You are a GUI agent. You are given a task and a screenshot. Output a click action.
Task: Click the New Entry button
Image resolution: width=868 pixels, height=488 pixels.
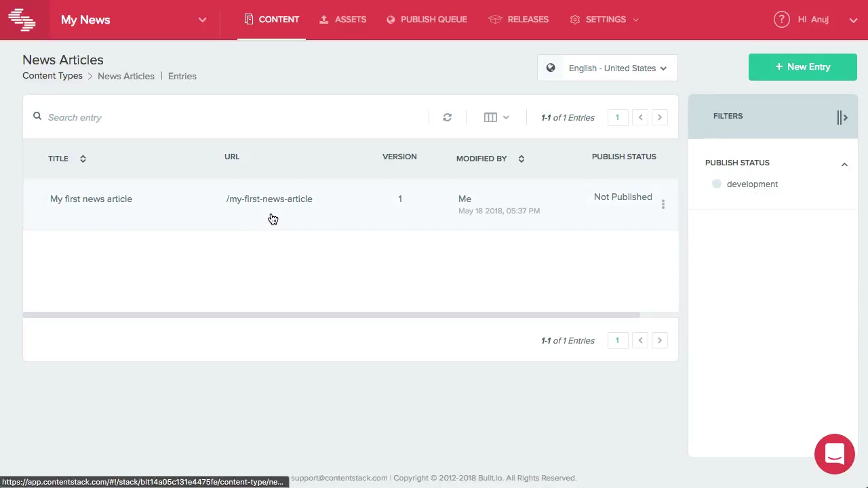(x=802, y=67)
